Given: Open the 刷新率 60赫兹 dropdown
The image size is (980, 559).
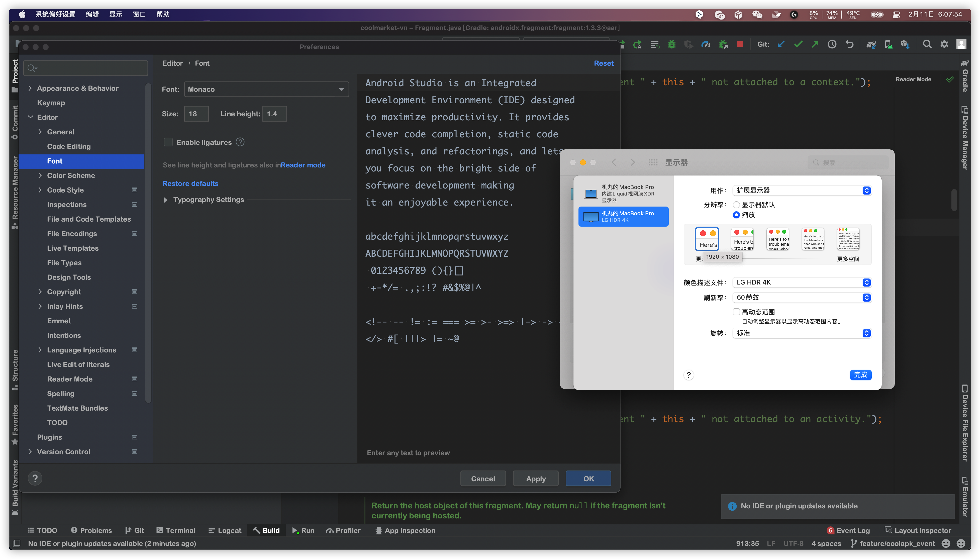Looking at the screenshot, I should (x=802, y=298).
